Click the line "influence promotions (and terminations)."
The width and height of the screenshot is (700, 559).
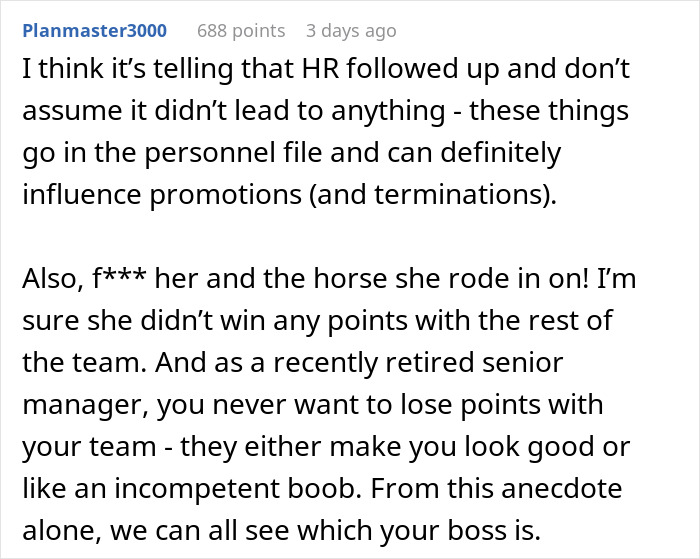point(290,194)
